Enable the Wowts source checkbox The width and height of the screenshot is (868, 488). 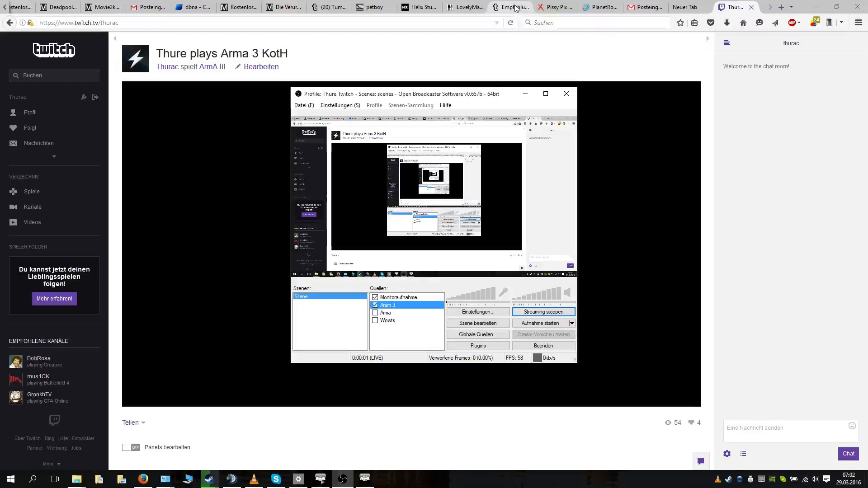[x=375, y=320]
